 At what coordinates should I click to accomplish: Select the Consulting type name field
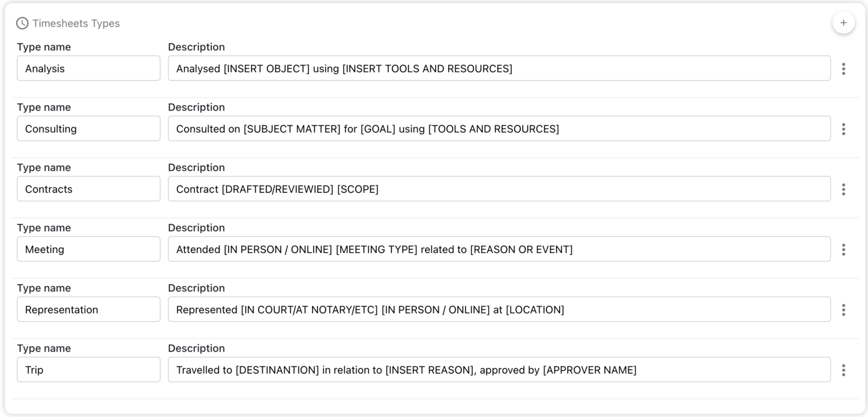pyautogui.click(x=88, y=128)
